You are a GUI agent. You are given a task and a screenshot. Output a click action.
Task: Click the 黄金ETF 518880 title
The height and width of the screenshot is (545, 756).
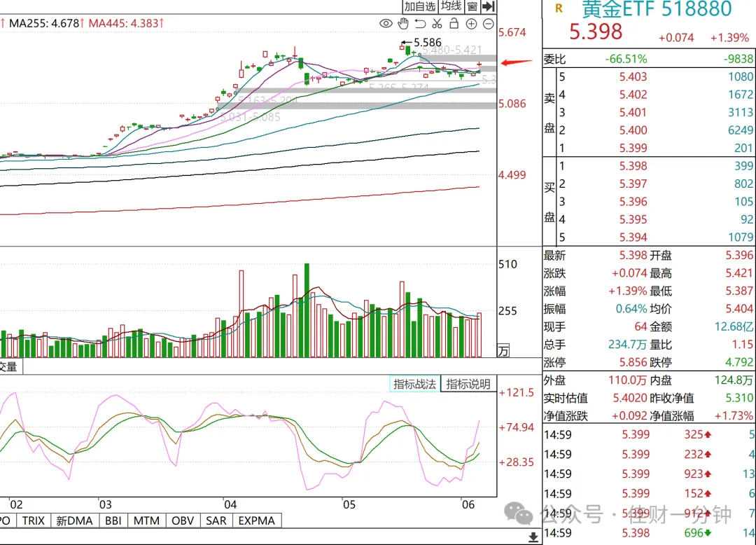[x=657, y=8]
